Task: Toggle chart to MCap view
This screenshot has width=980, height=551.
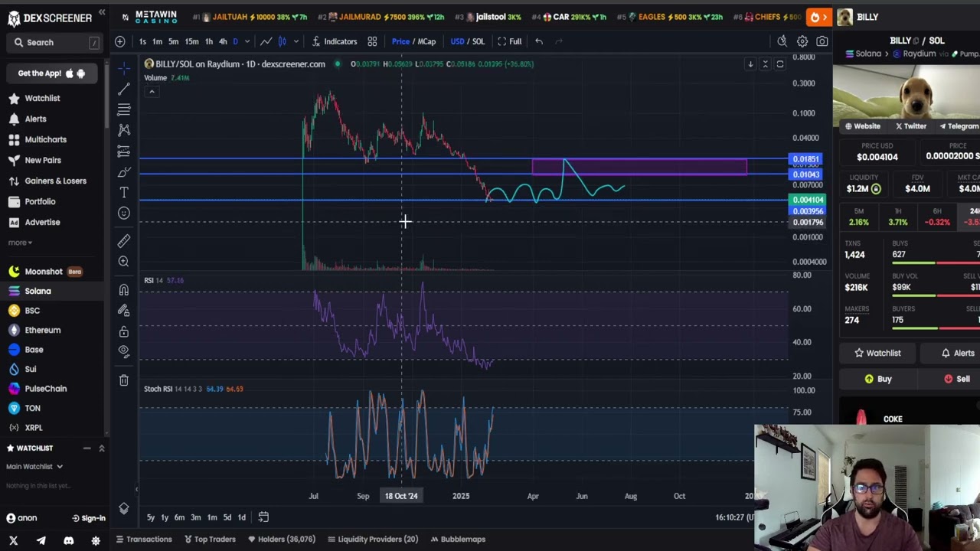Action: click(x=426, y=41)
